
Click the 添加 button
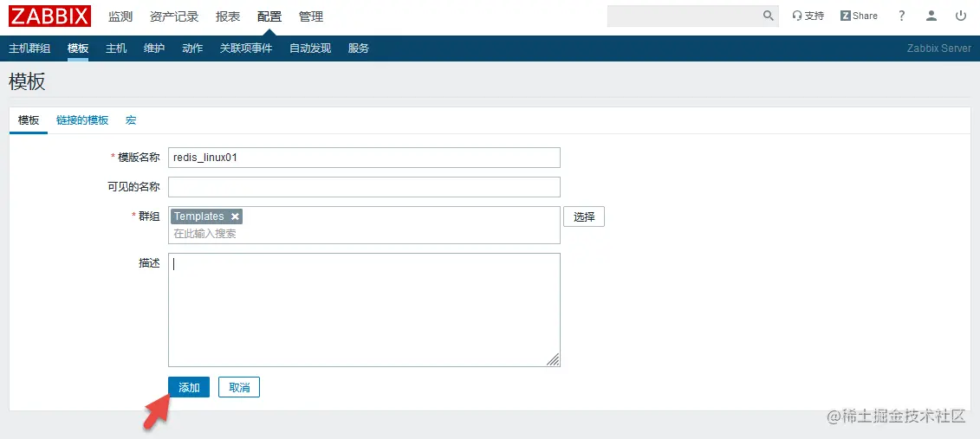pyautogui.click(x=189, y=387)
